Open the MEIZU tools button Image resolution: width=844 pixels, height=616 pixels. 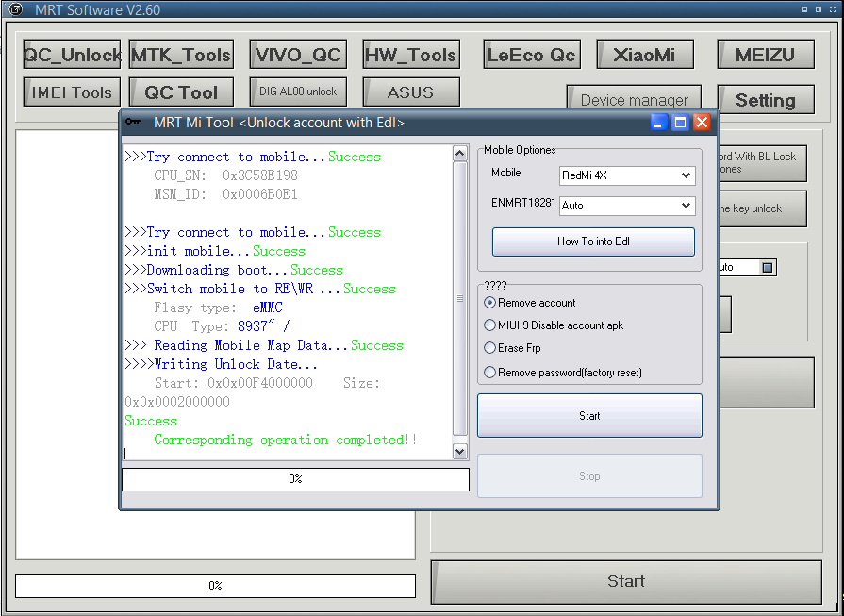[x=765, y=55]
